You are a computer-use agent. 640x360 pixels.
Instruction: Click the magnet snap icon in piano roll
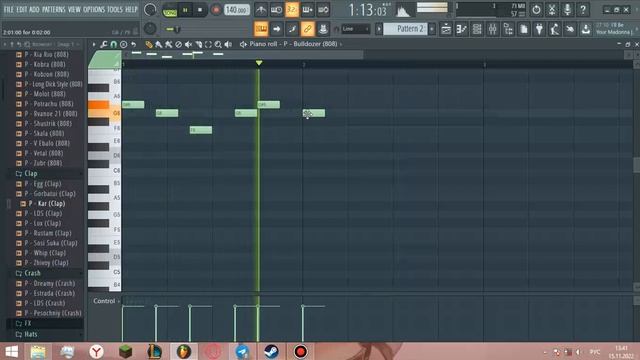pos(113,44)
